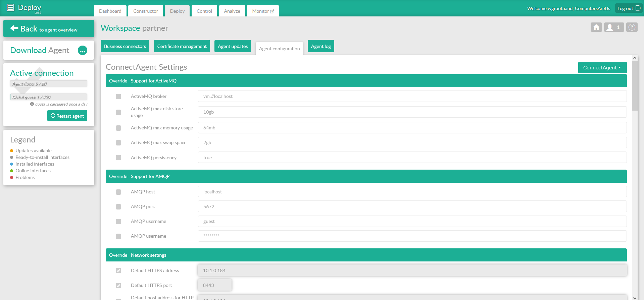Open Certificate management
The image size is (644, 300).
pyautogui.click(x=182, y=46)
